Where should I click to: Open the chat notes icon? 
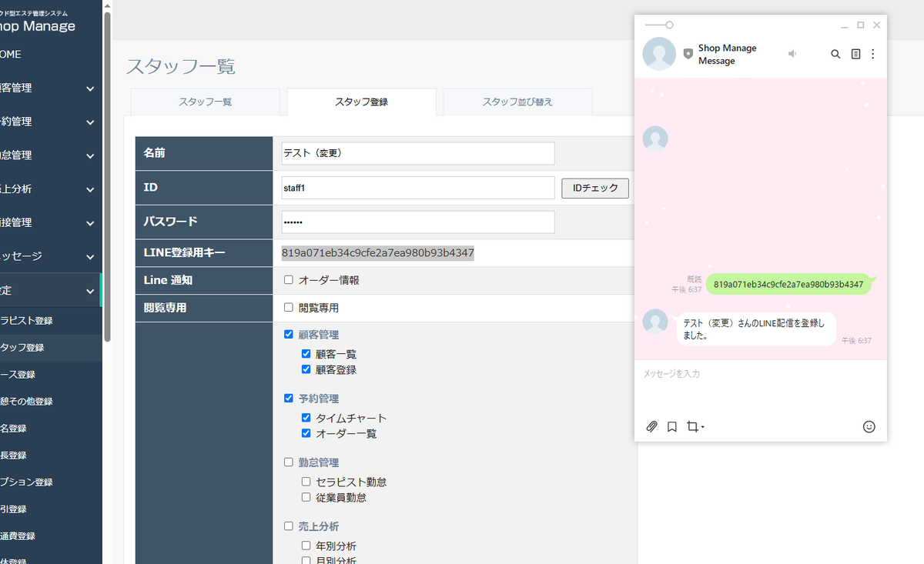point(855,54)
